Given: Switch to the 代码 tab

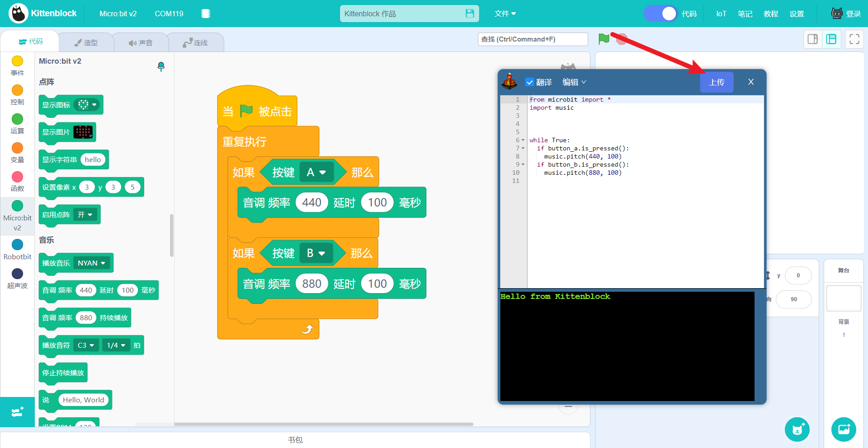Looking at the screenshot, I should pyautogui.click(x=31, y=42).
